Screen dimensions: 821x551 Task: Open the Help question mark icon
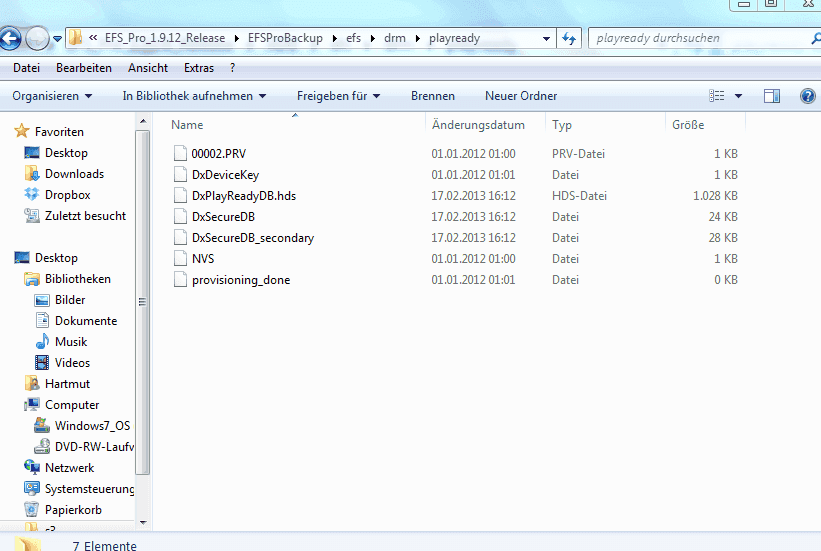coord(808,96)
